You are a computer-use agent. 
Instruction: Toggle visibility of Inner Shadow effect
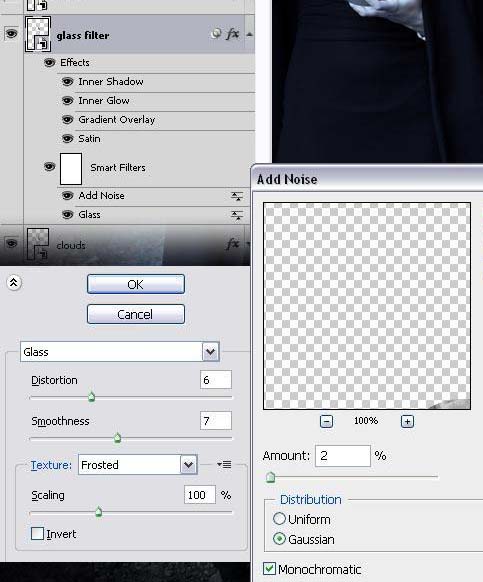(67, 81)
